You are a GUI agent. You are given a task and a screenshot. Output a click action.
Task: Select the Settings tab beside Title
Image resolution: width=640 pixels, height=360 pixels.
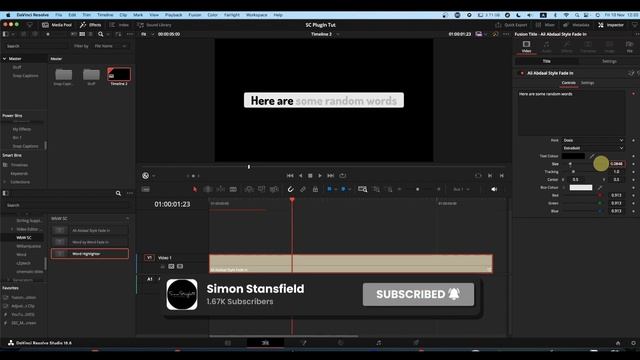click(609, 61)
